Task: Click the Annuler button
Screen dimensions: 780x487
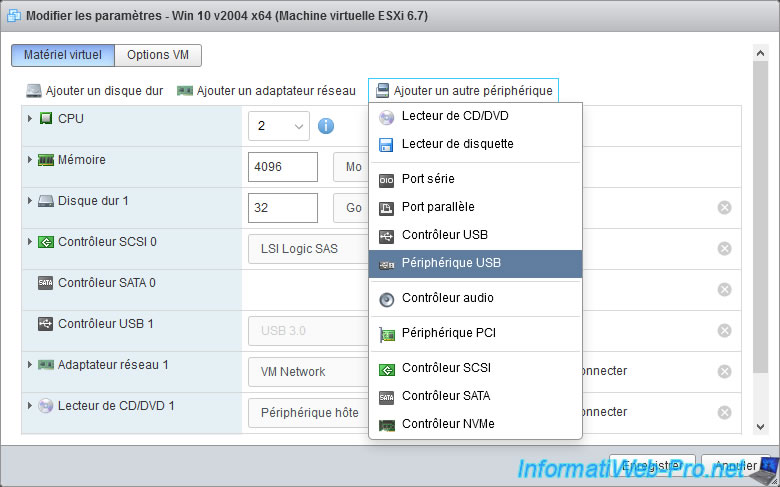Action: (x=735, y=466)
